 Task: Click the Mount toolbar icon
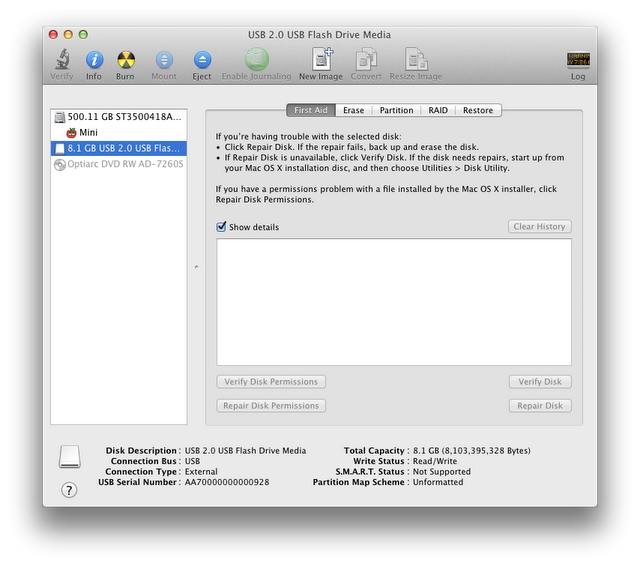click(x=164, y=60)
